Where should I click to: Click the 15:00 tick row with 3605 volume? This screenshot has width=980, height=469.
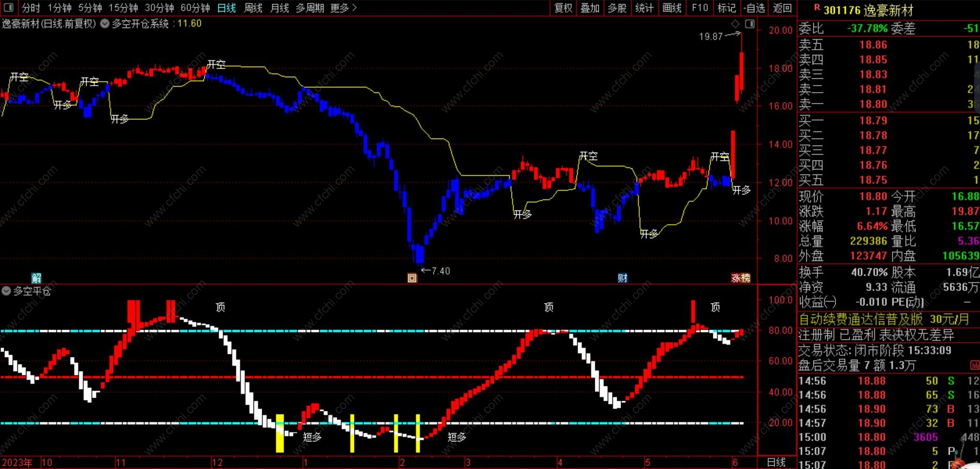889,437
